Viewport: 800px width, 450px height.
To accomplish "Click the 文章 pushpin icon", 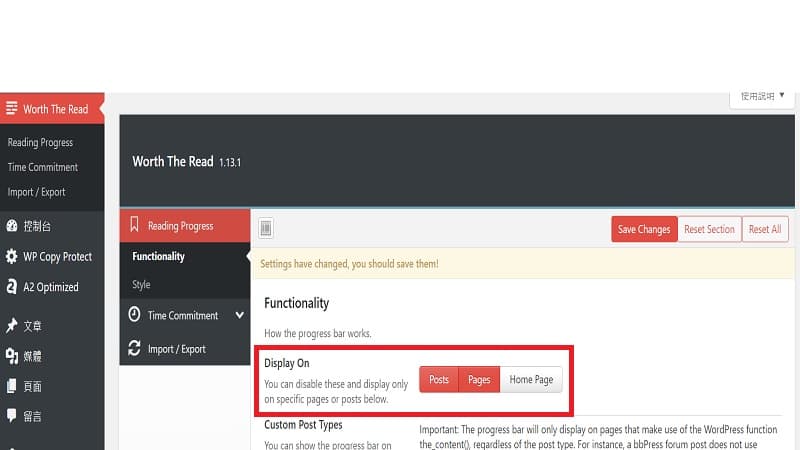I will coord(11,326).
